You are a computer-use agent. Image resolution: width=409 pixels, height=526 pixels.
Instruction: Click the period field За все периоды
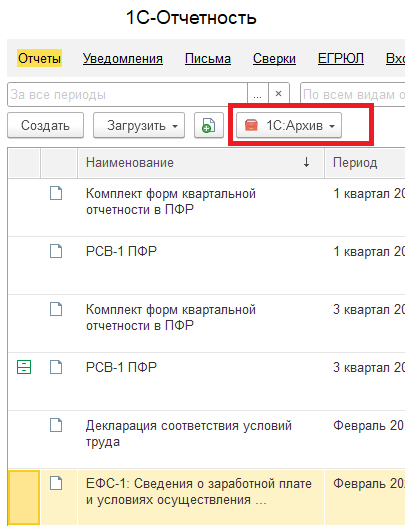point(127,95)
